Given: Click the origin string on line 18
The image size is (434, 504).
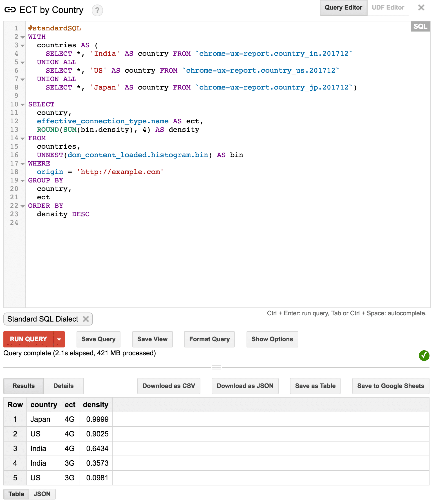Looking at the screenshot, I should pyautogui.click(x=120, y=172).
